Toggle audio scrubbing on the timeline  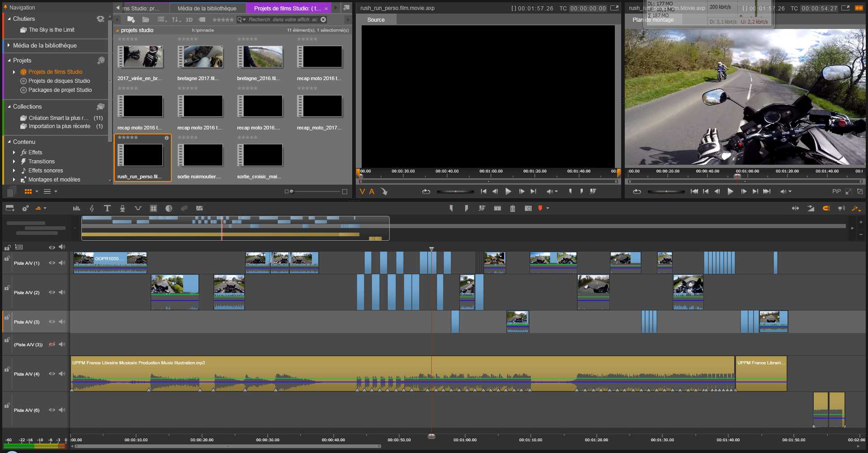click(x=841, y=208)
